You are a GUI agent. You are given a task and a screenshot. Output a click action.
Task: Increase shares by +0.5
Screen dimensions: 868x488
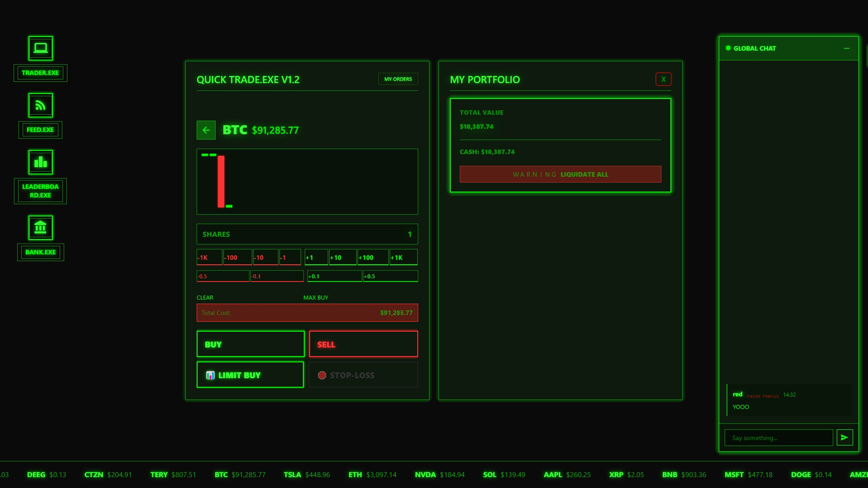[x=390, y=276]
